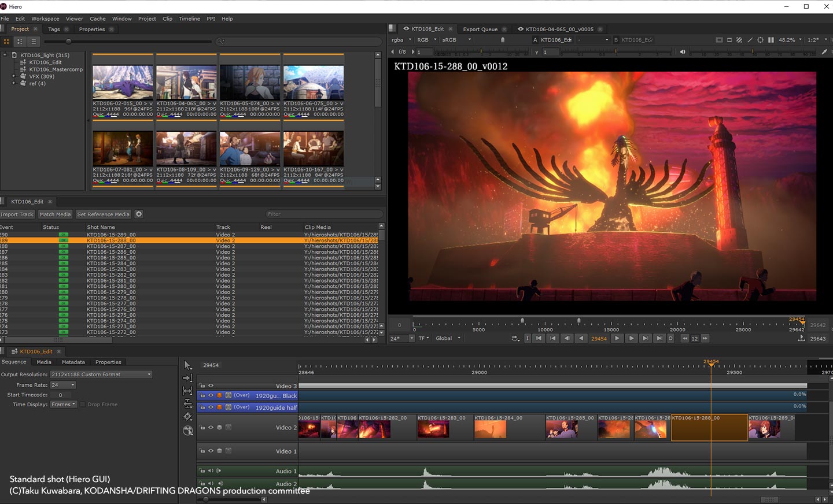Screen dimensions: 833x504
Task: Expand the VFX (309) bin
Action: (x=14, y=76)
